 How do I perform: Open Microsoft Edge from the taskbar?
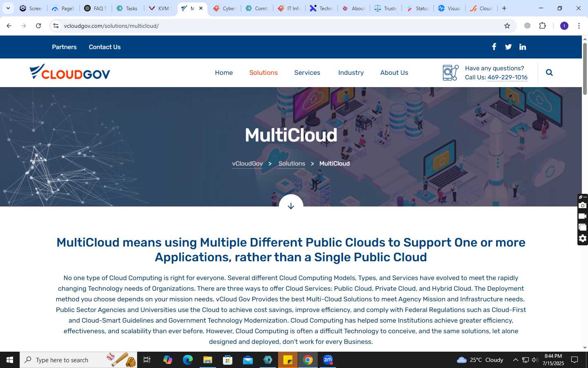tap(188, 360)
